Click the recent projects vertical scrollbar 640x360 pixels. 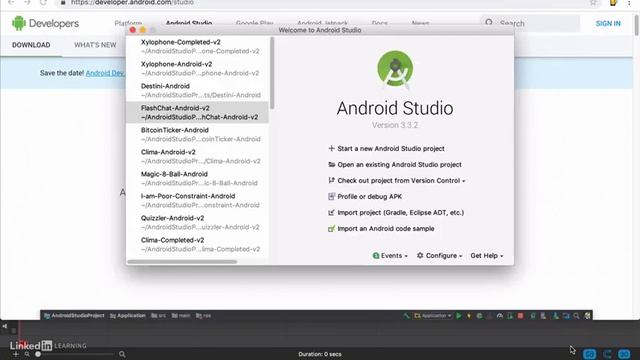(x=272, y=73)
